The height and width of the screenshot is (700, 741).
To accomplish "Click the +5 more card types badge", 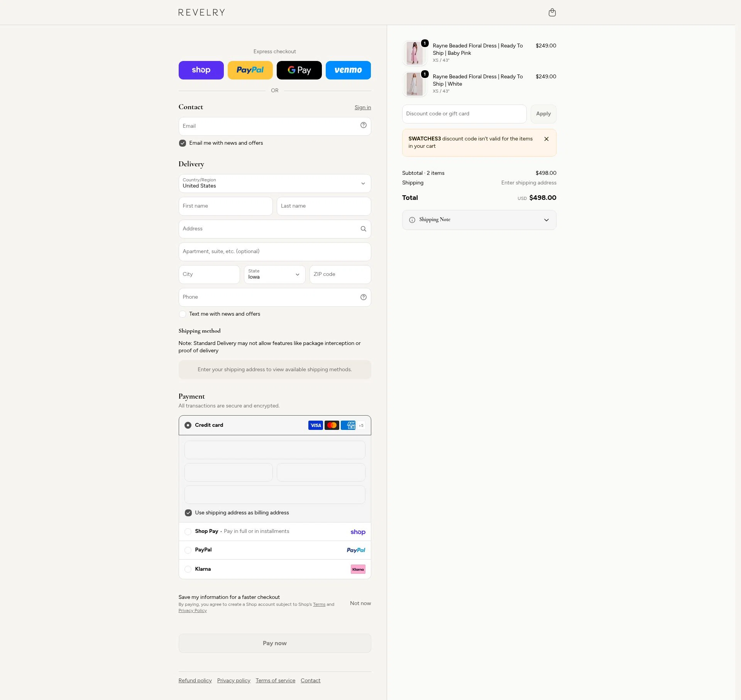I will 361,425.
